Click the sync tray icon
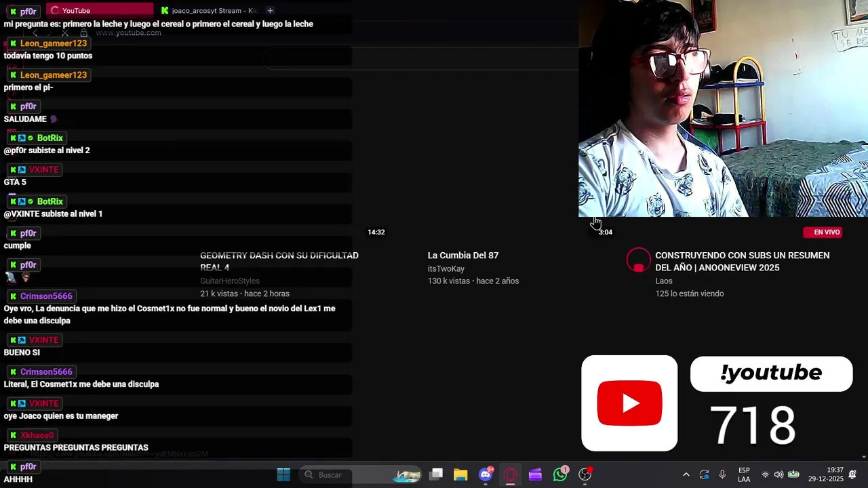 coord(704,474)
